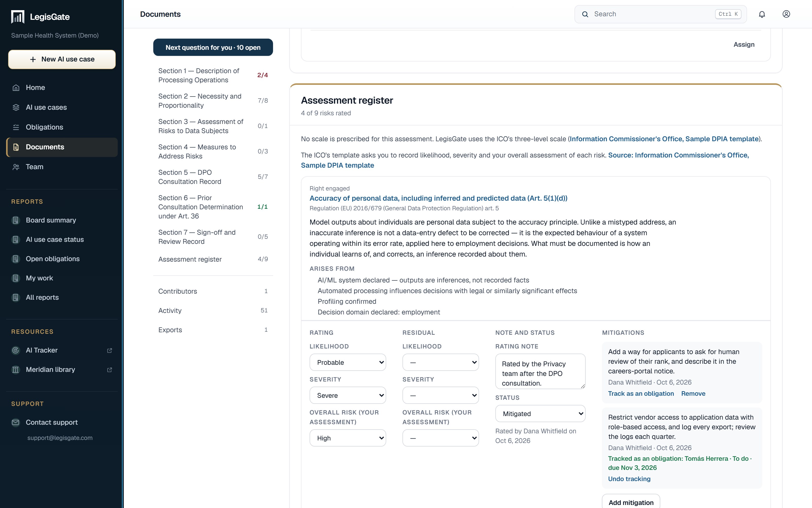Click the Board summary report icon
The height and width of the screenshot is (508, 812).
16,220
